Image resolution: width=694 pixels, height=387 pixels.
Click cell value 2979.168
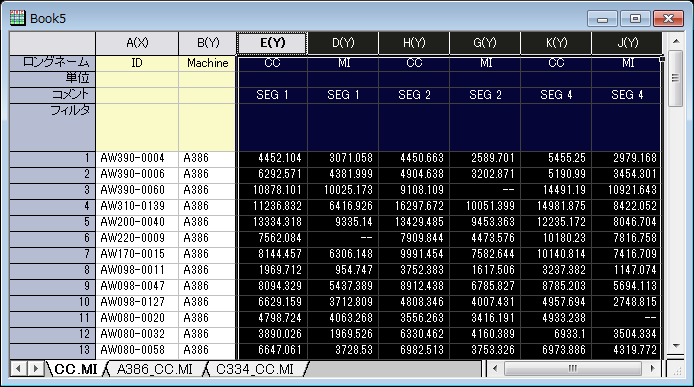(x=627, y=158)
